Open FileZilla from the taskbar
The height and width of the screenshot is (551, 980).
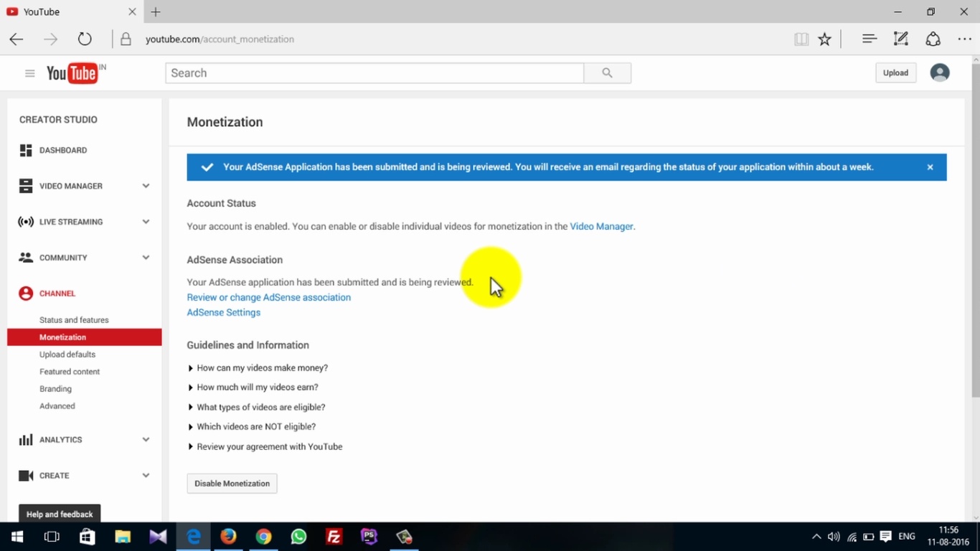[x=334, y=537]
